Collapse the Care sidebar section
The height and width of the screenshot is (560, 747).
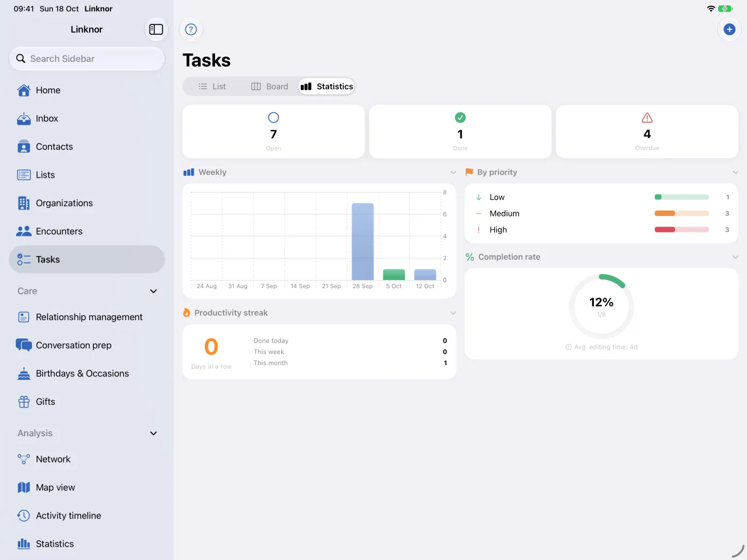154,291
